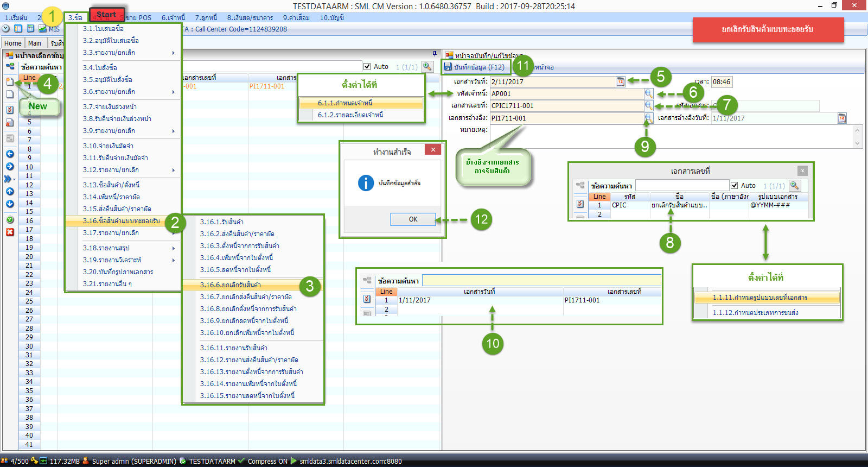Click 117.32MB memory indicator in status bar
This screenshot has height=467, width=868.
coord(65,461)
